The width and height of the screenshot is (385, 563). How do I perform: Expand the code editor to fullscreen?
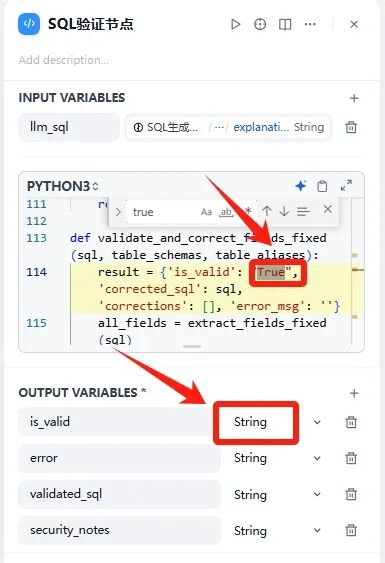click(346, 186)
